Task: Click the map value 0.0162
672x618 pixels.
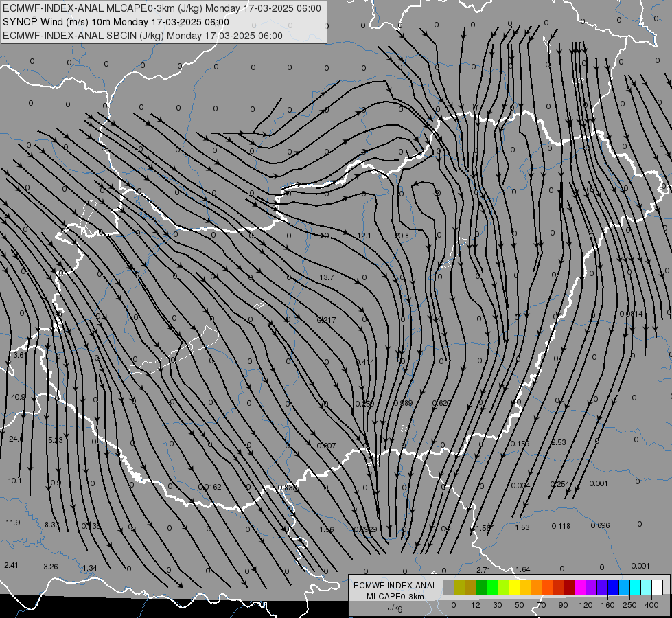Action: (x=210, y=487)
